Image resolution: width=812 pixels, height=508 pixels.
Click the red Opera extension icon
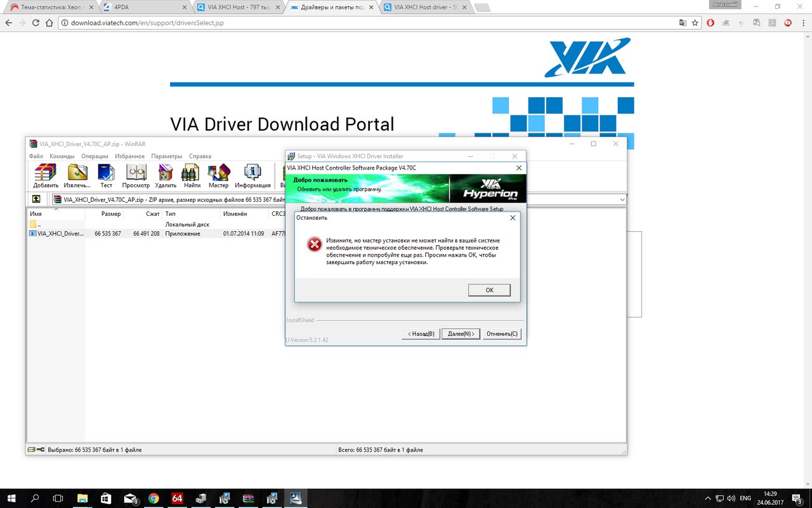coord(710,23)
